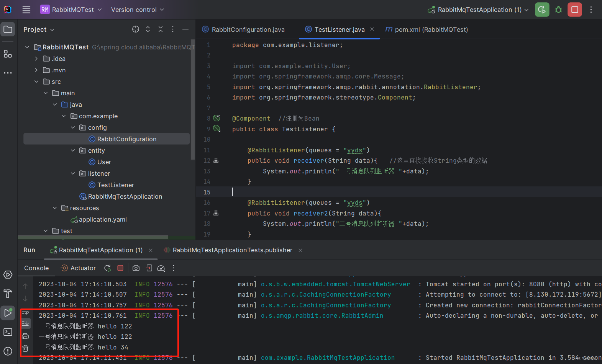Open the Run tool window icon

pos(8,313)
